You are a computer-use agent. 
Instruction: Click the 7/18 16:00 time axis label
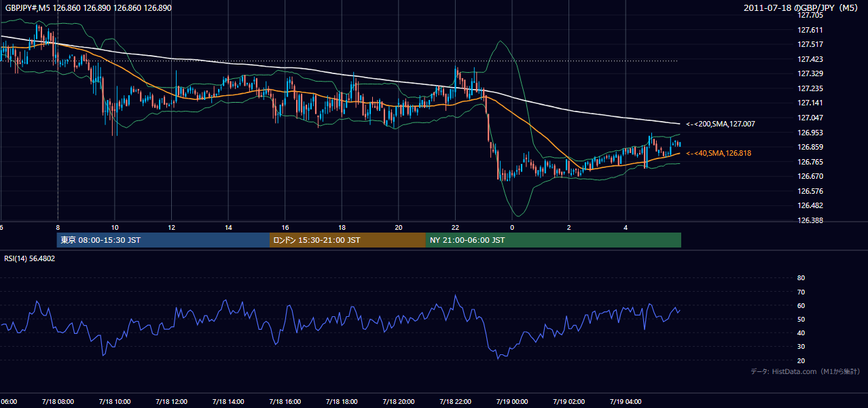pyautogui.click(x=285, y=402)
